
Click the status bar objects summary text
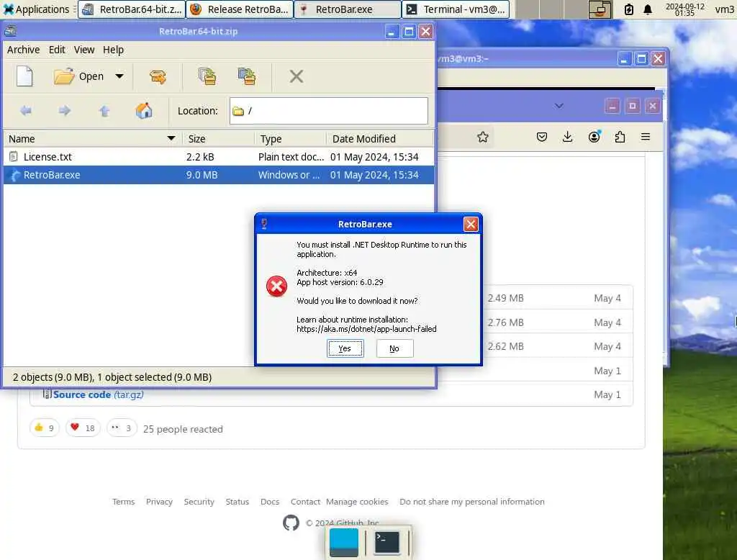click(x=112, y=377)
